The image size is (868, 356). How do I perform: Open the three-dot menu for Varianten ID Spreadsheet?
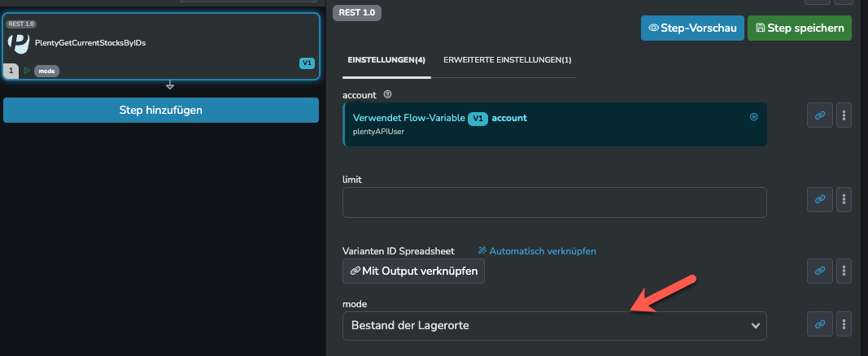point(844,271)
